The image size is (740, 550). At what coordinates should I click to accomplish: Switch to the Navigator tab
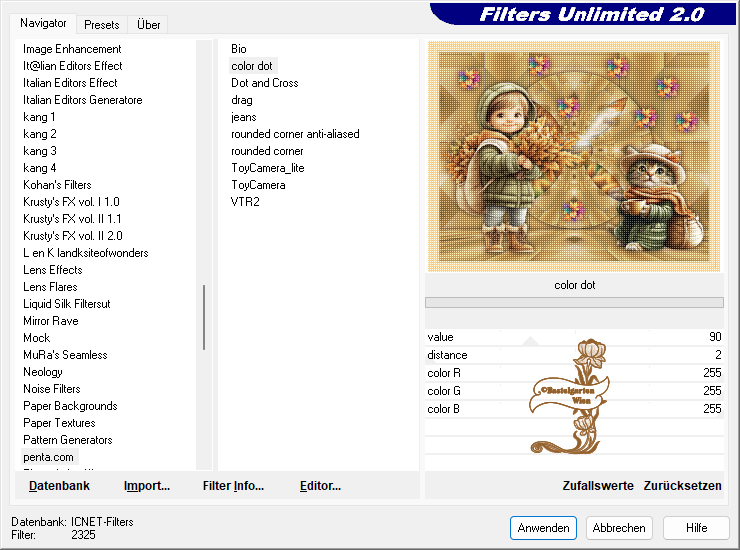pos(43,23)
